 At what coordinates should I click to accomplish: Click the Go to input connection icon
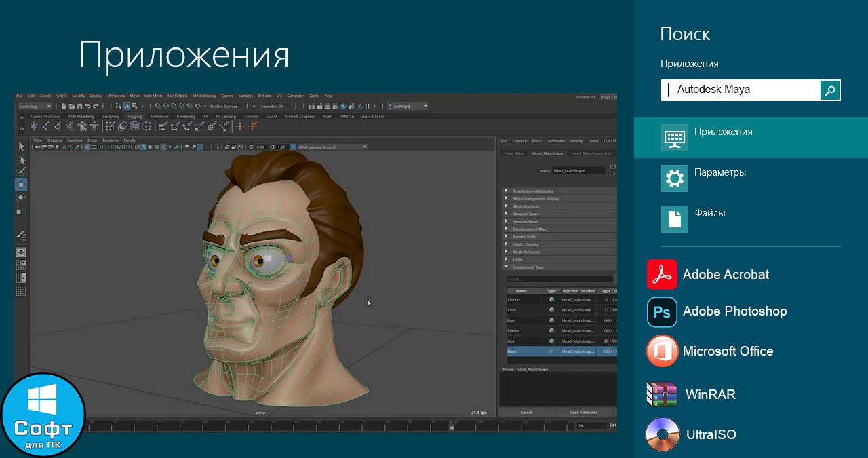coord(612,166)
